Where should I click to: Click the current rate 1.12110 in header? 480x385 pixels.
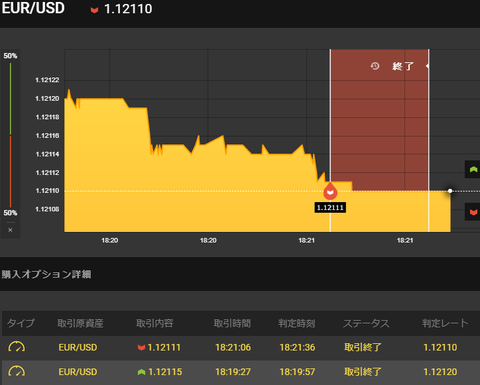pos(128,9)
